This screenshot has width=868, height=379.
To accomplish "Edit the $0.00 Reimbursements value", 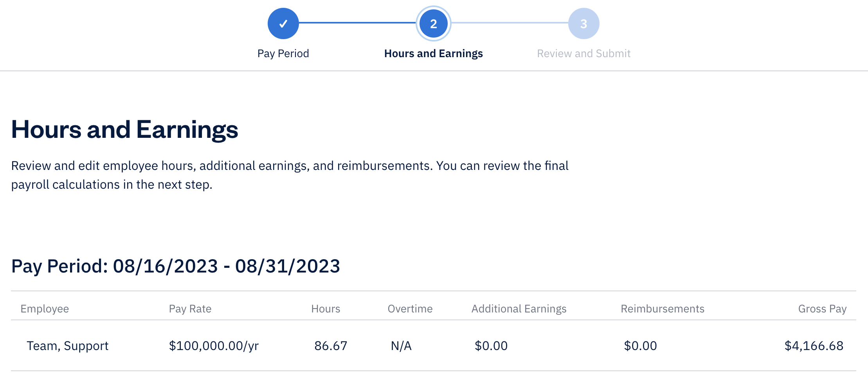I will 640,346.
